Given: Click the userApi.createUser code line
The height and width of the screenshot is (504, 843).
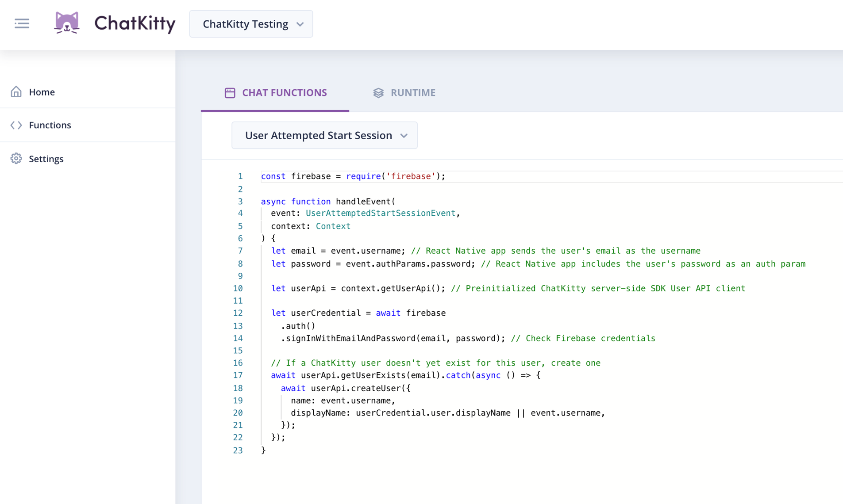Looking at the screenshot, I should tap(346, 389).
